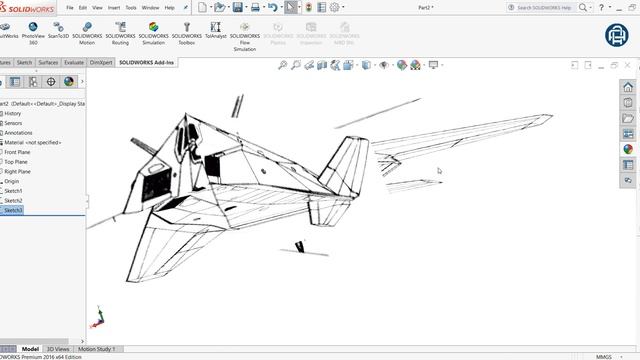This screenshot has width=640, height=360.
Task: Click the Rebuild traffic light icon
Action: click(x=309, y=7)
